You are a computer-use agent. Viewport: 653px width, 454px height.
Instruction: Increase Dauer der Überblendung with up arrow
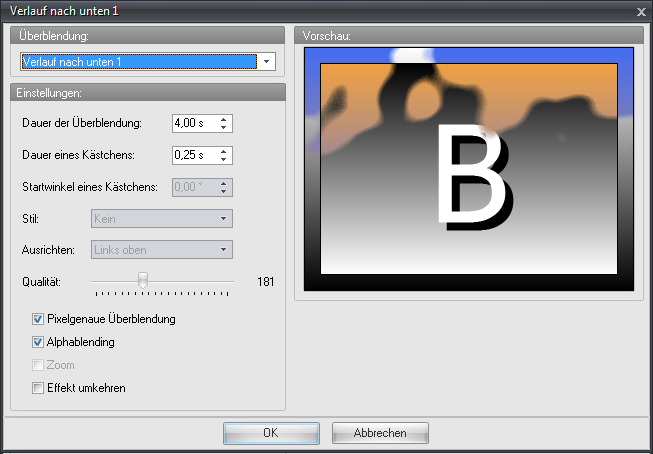tap(224, 119)
